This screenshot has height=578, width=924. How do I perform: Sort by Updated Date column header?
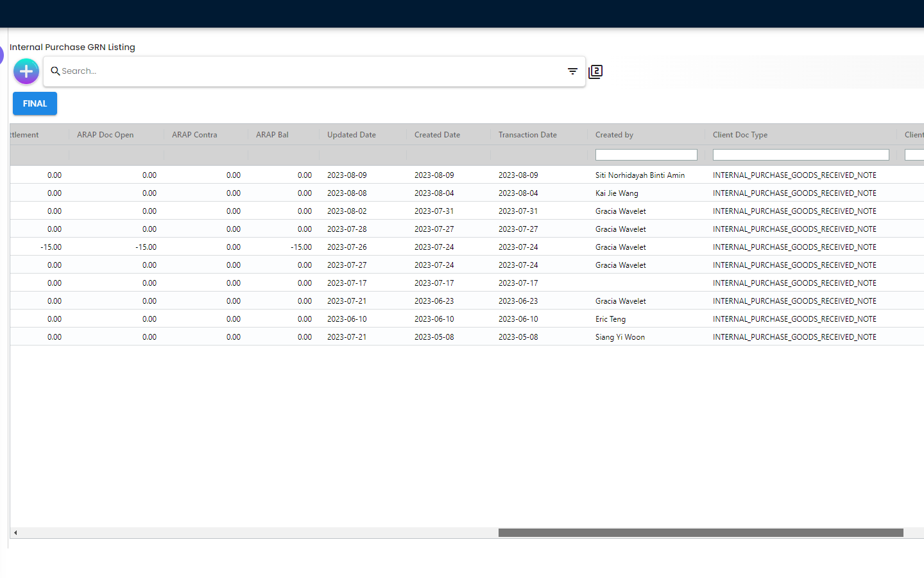pyautogui.click(x=352, y=135)
